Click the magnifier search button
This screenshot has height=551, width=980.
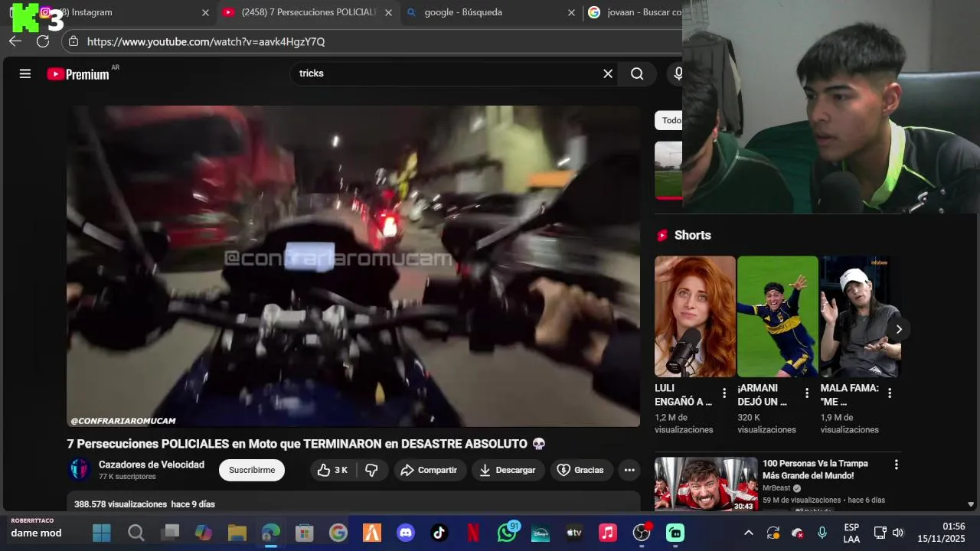click(x=637, y=73)
